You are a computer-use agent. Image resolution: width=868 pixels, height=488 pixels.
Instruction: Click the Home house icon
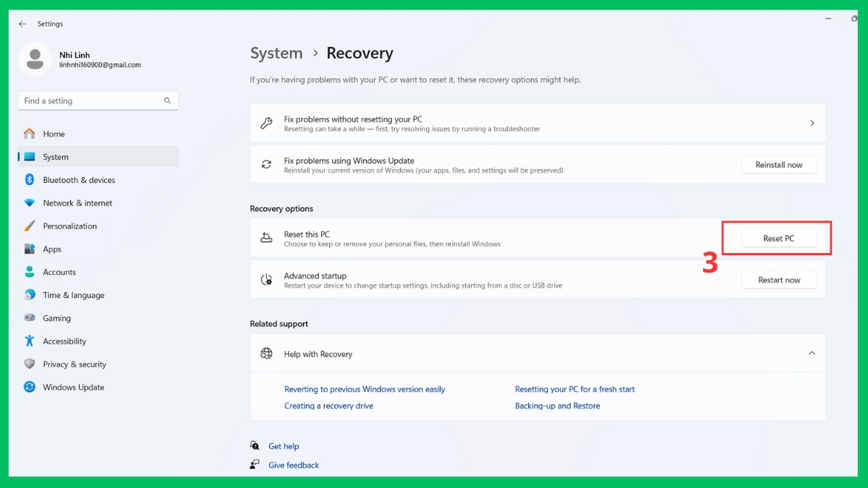click(29, 134)
